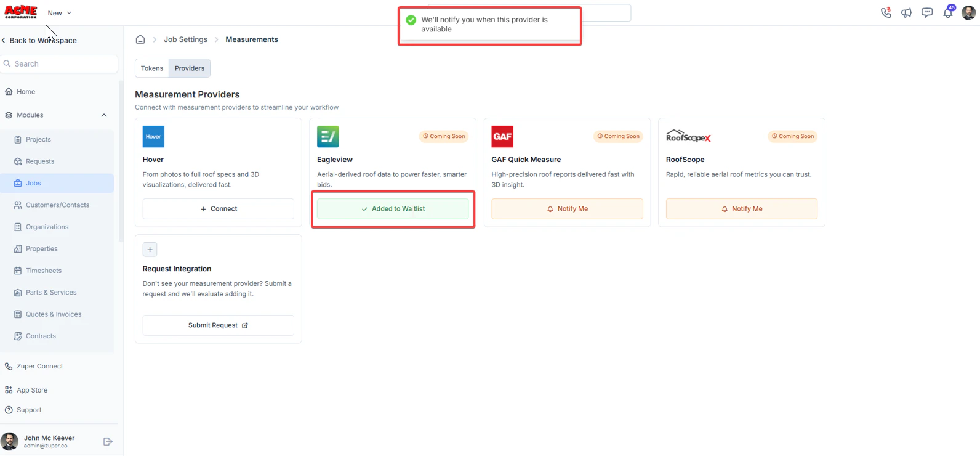Collapse the Modules section chevron
980x456 pixels.
click(104, 115)
